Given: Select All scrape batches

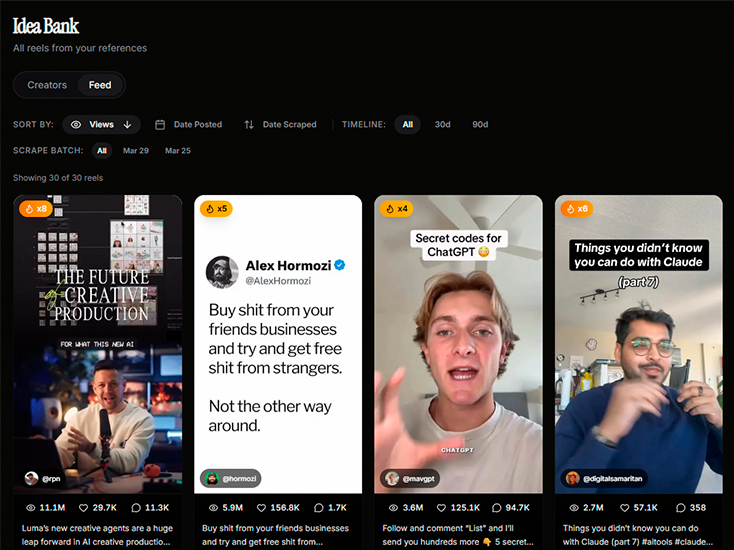Looking at the screenshot, I should (102, 151).
